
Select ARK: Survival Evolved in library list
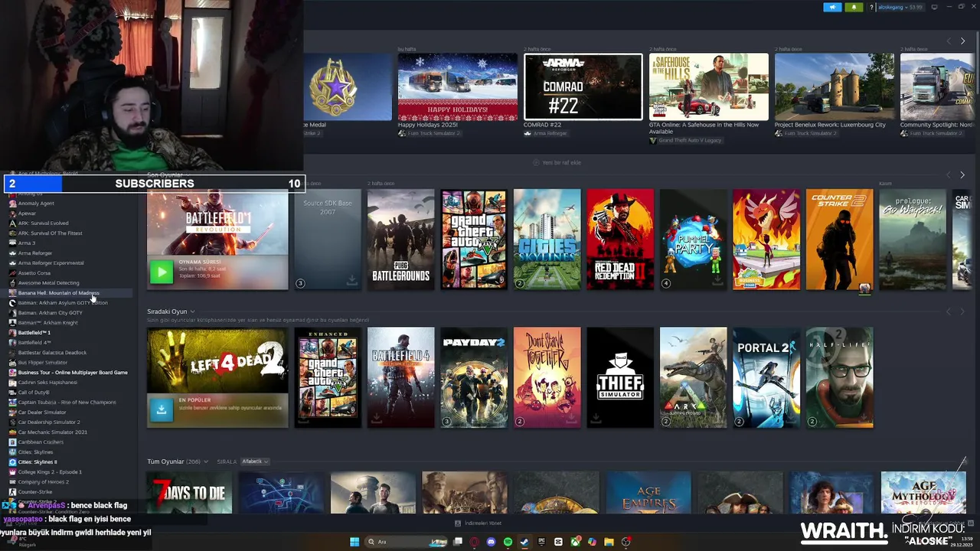click(x=43, y=223)
